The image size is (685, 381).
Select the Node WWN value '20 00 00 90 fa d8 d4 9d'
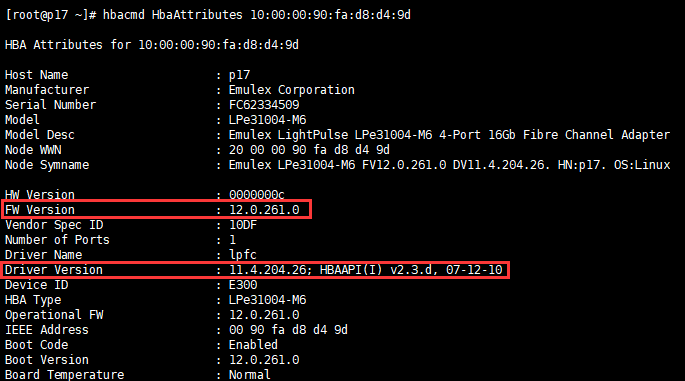click(x=309, y=150)
